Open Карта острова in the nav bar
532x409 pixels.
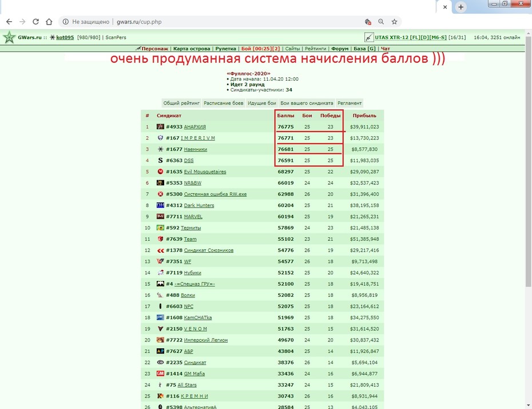click(x=192, y=49)
